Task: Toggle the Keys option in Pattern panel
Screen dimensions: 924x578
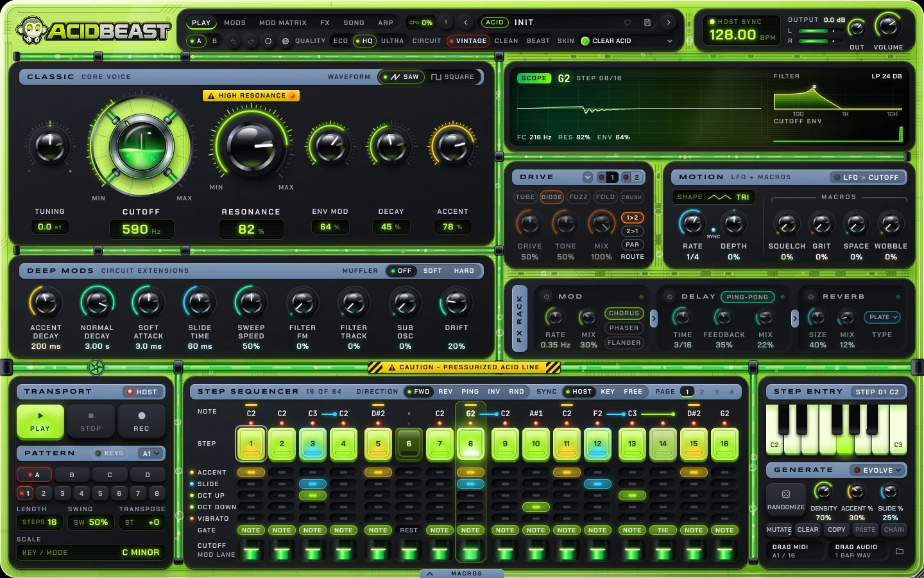Action: click(110, 453)
